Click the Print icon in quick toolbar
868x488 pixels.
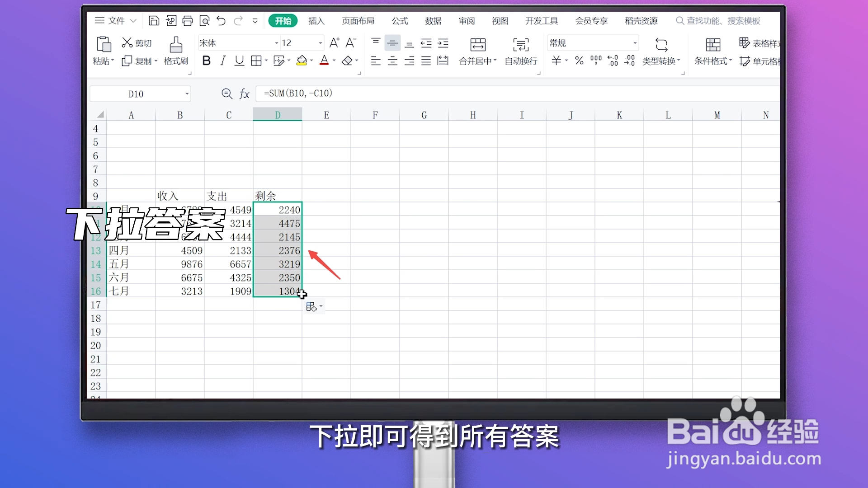(188, 21)
